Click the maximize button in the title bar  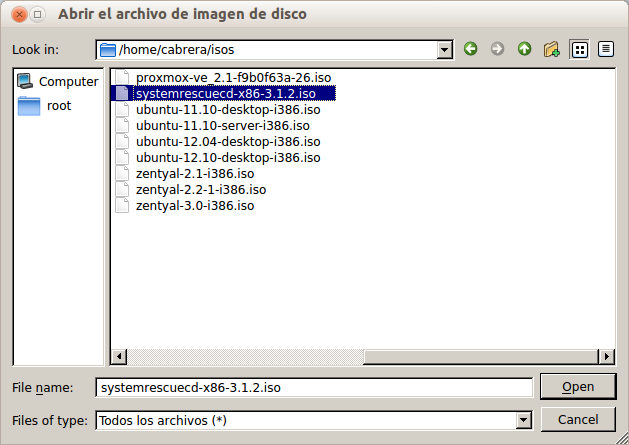click(37, 14)
